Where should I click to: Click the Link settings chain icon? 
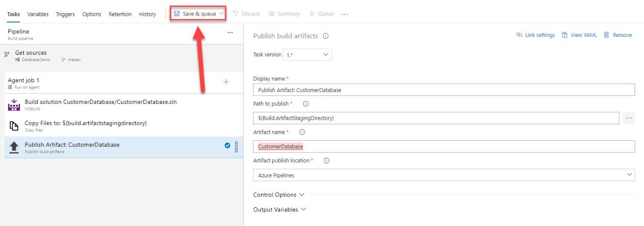click(519, 35)
